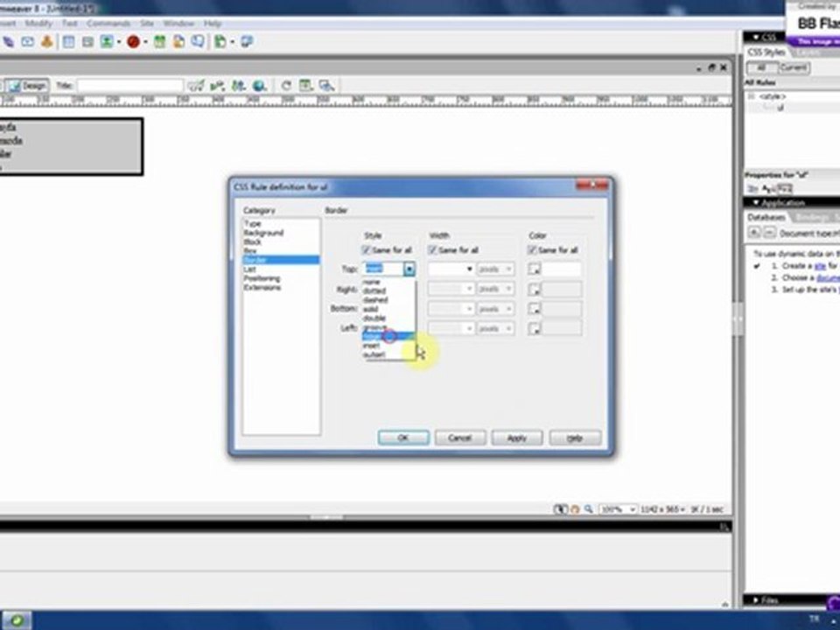Image resolution: width=840 pixels, height=630 pixels.
Task: Switch to Design view button
Action: pyautogui.click(x=27, y=86)
